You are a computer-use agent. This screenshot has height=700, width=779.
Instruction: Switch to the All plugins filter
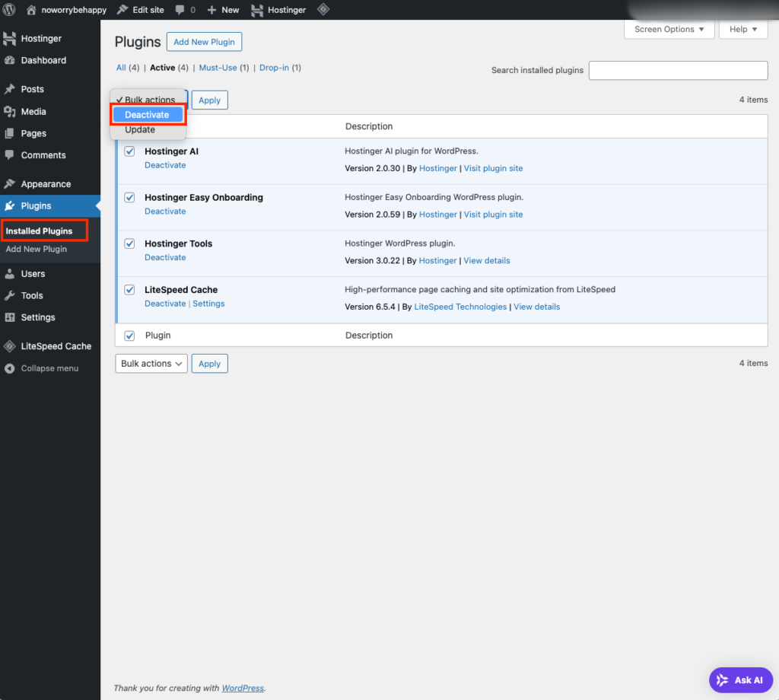click(121, 68)
